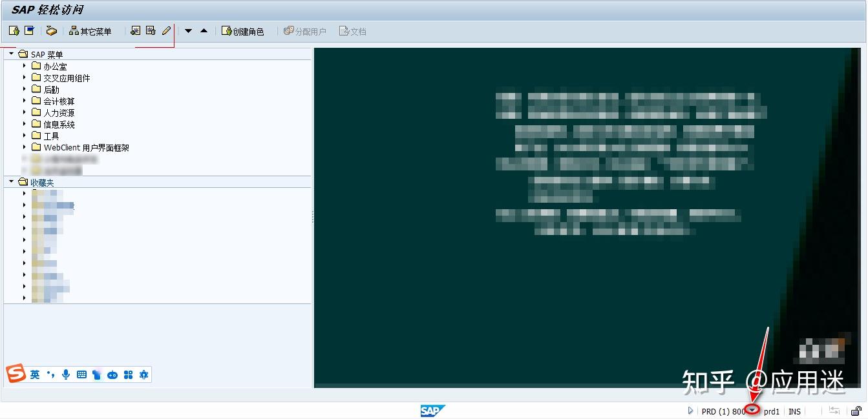Select the 收藏夹 label

click(43, 183)
